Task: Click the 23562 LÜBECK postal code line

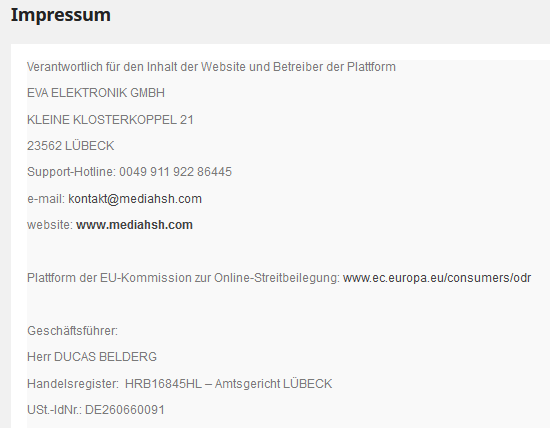Action: coord(71,146)
